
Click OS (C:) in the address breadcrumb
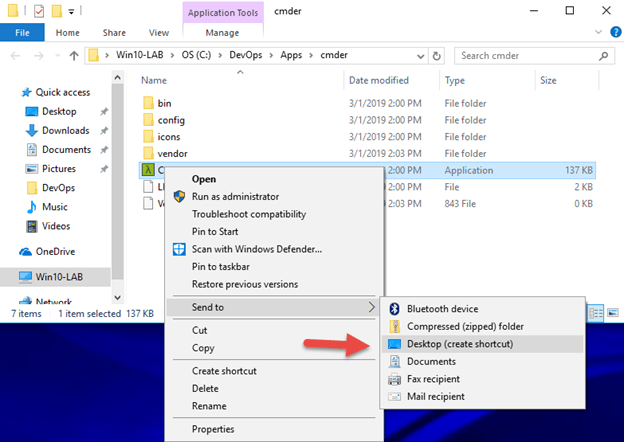tap(196, 55)
